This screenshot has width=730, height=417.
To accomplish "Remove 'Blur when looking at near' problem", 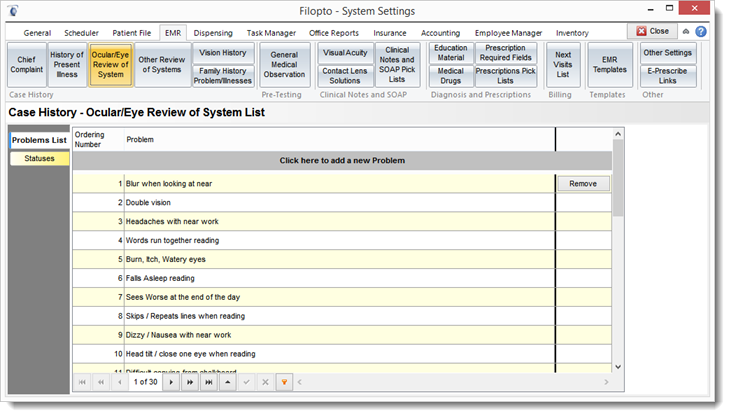I will [x=583, y=184].
